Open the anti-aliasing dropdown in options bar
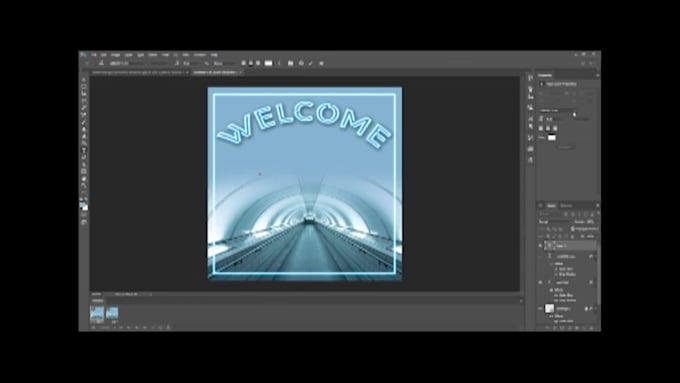This screenshot has width=680, height=383. [224, 63]
